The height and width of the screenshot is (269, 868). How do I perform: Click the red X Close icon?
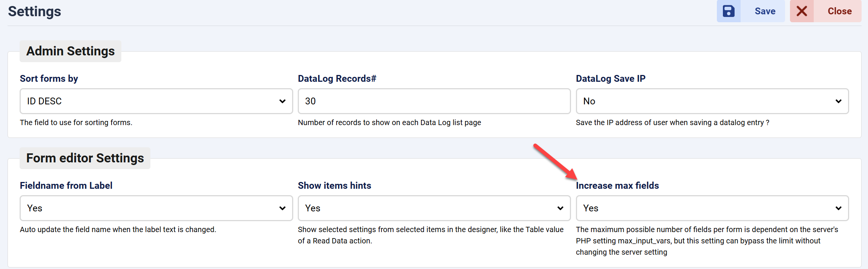pyautogui.click(x=802, y=11)
